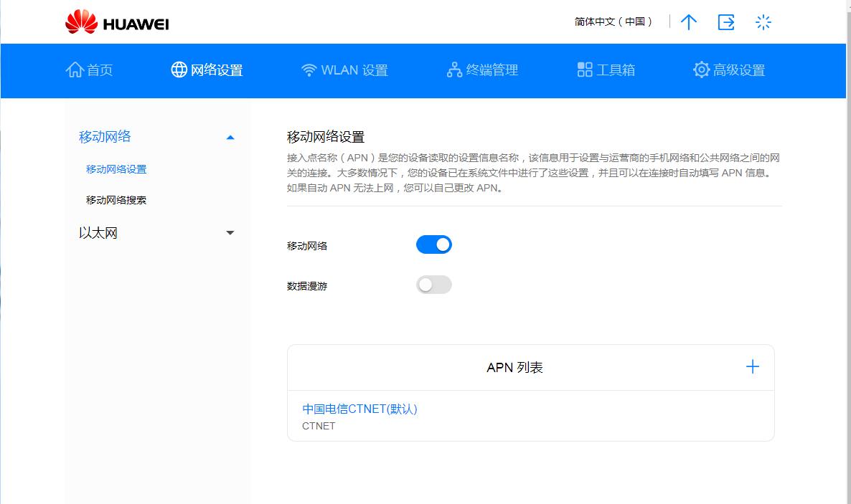Select 移动网络设置 in the left sidebar

pyautogui.click(x=115, y=169)
